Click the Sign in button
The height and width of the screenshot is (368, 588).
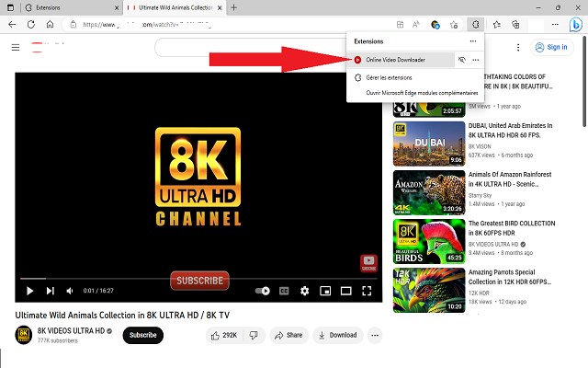(551, 47)
